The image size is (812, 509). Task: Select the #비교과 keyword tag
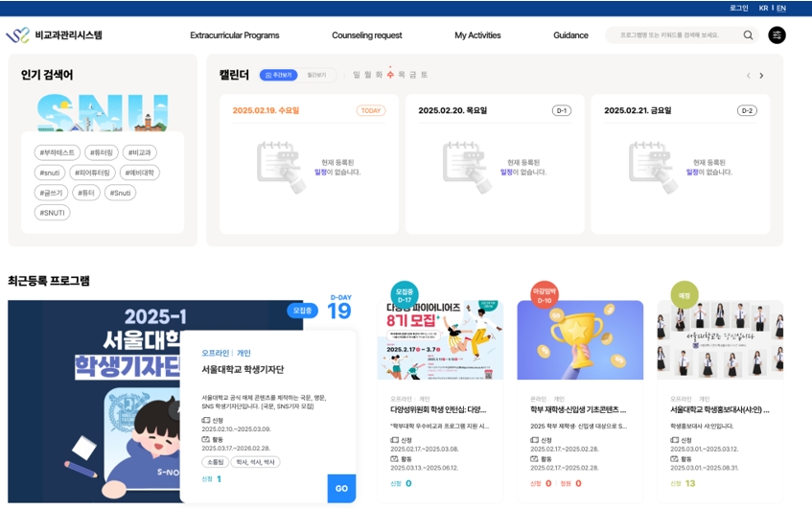140,152
